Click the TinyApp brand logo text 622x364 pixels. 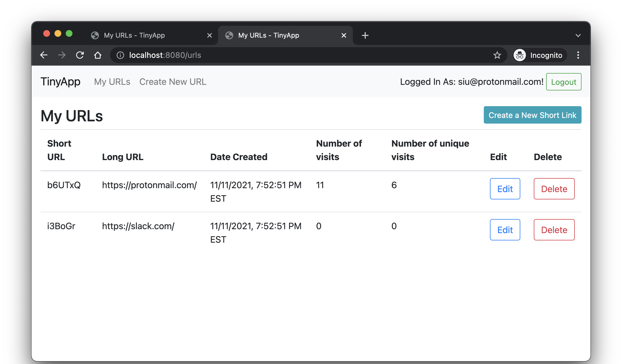click(60, 82)
